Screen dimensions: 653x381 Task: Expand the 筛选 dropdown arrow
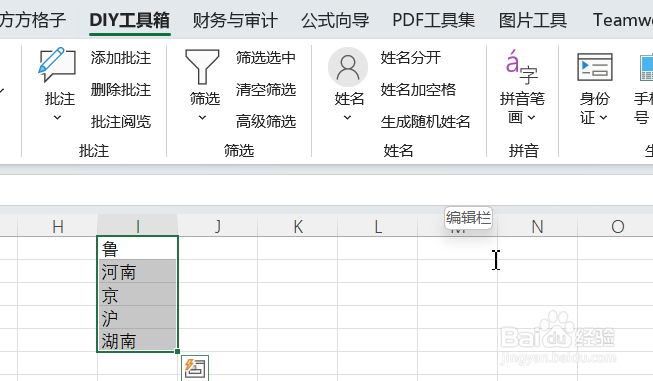202,118
